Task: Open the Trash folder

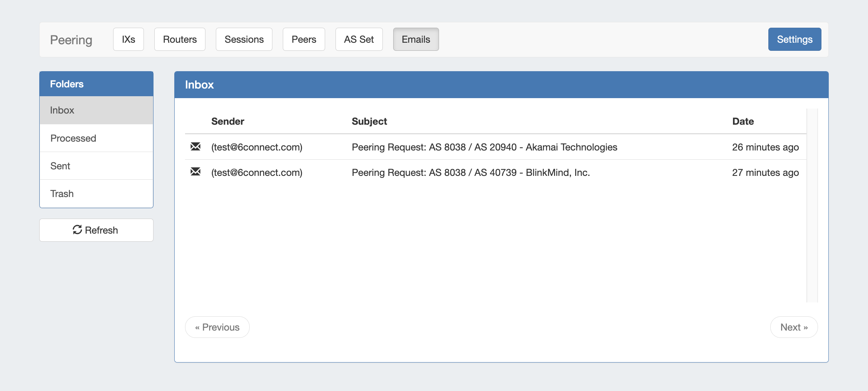Action: tap(96, 194)
